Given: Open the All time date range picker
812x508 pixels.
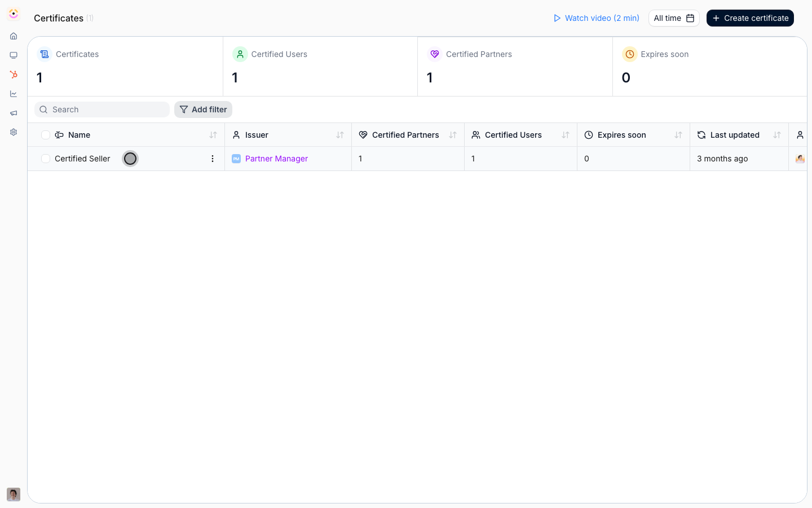Looking at the screenshot, I should click(x=674, y=18).
